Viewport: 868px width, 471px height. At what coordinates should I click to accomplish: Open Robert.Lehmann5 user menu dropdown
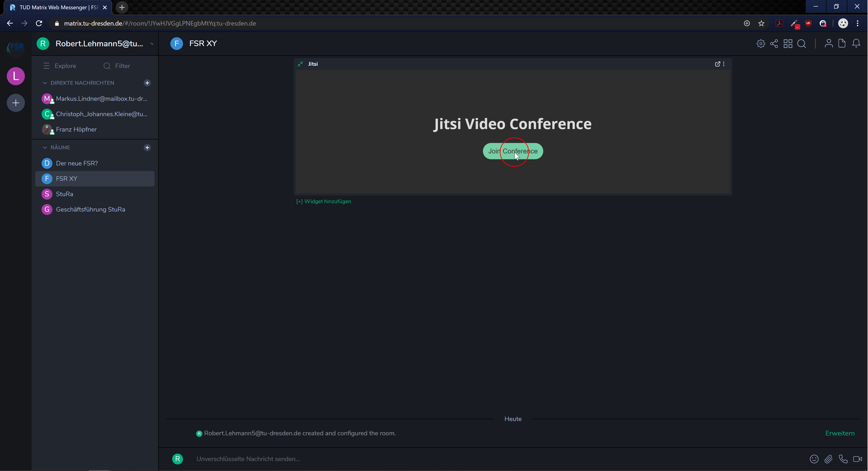tap(152, 44)
